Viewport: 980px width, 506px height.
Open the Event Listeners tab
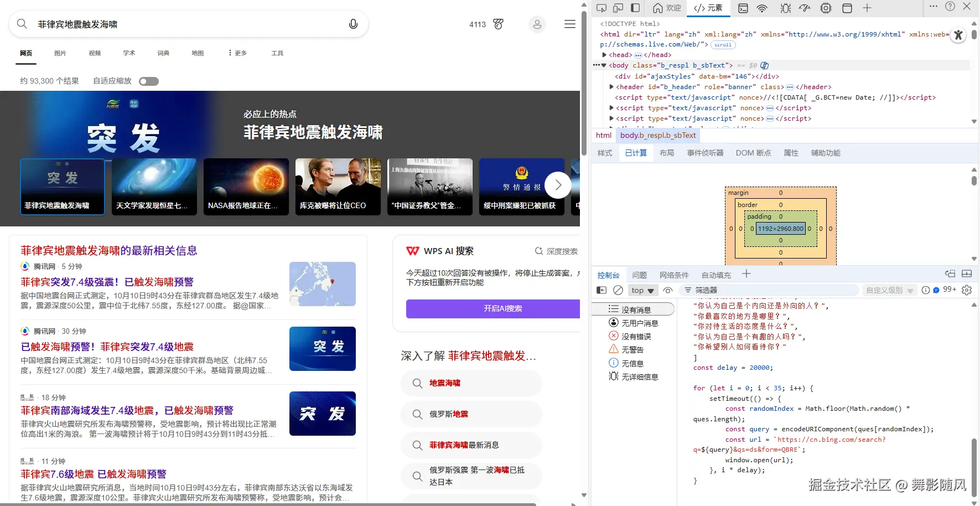[705, 153]
